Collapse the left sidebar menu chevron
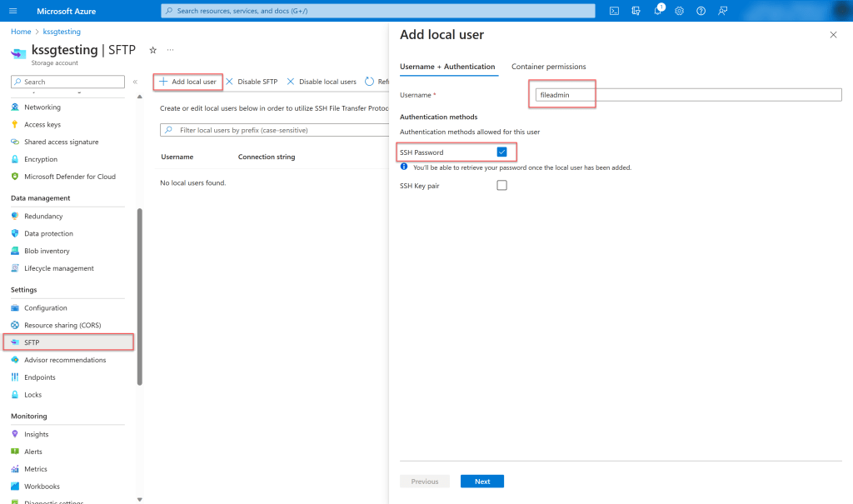 click(135, 82)
